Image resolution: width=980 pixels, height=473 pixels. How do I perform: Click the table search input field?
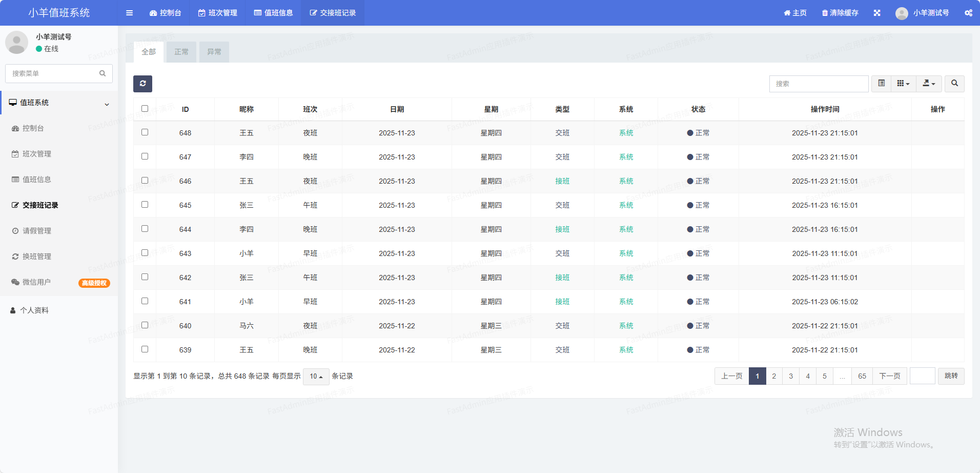click(x=818, y=84)
